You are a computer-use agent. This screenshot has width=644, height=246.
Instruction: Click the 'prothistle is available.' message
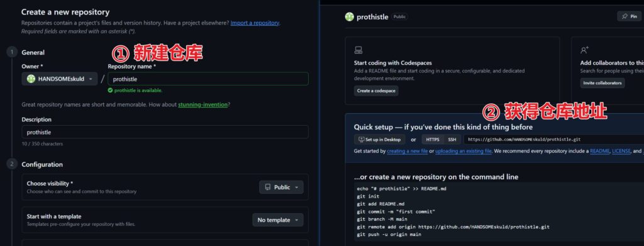coord(138,91)
